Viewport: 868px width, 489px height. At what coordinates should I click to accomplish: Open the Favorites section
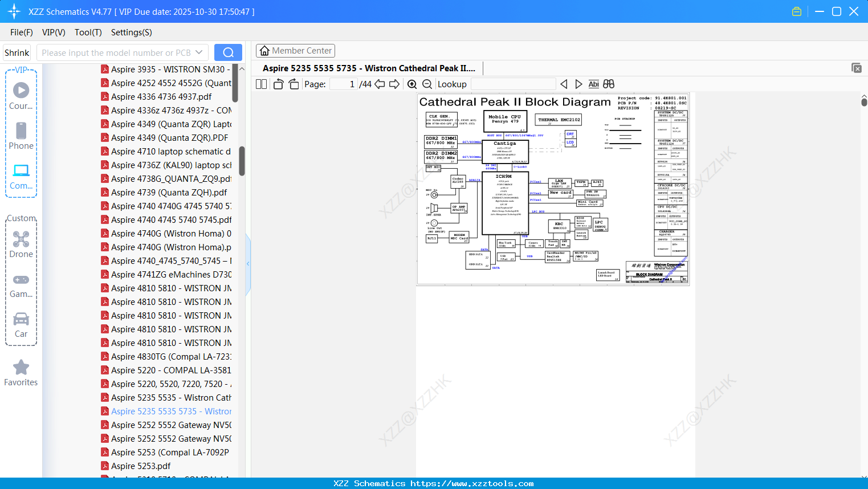(x=21, y=373)
